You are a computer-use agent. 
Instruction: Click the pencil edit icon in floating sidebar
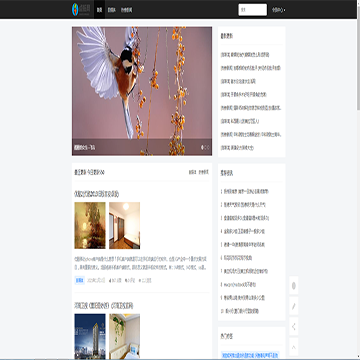[x=294, y=306]
